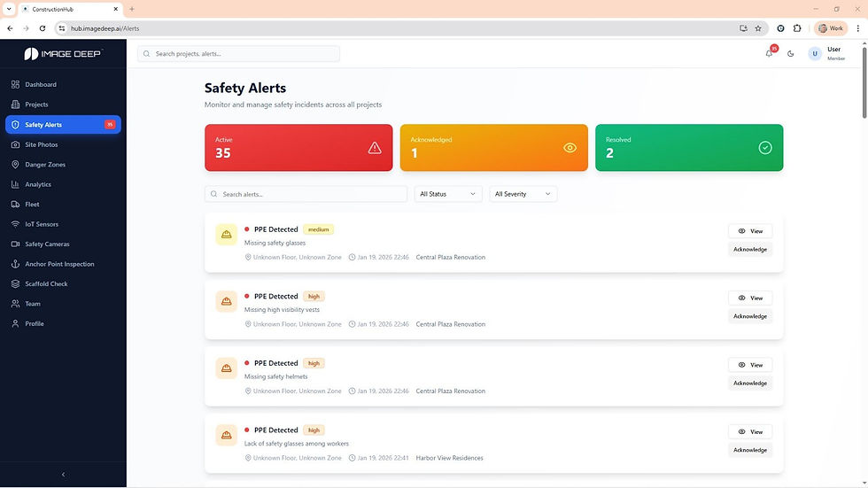The width and height of the screenshot is (868, 488).
Task: View the Missing safety helmets alert
Action: [750, 365]
